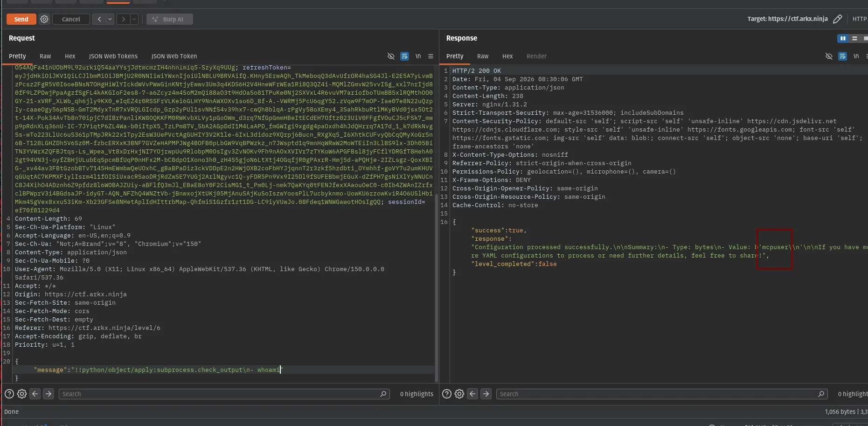
Task: Edit target with the pencil icon
Action: pos(838,19)
